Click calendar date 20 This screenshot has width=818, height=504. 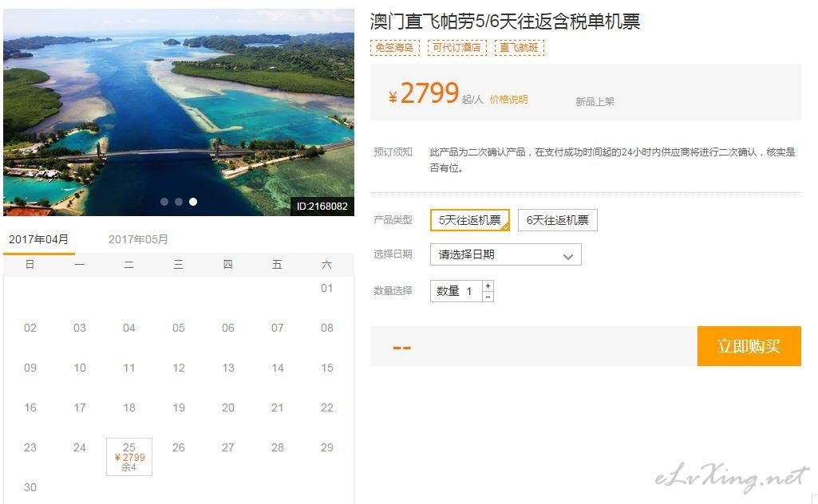228,408
